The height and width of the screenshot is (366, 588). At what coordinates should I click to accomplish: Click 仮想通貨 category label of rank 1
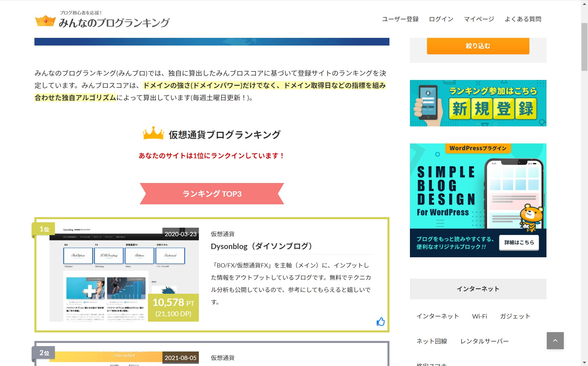click(x=222, y=234)
